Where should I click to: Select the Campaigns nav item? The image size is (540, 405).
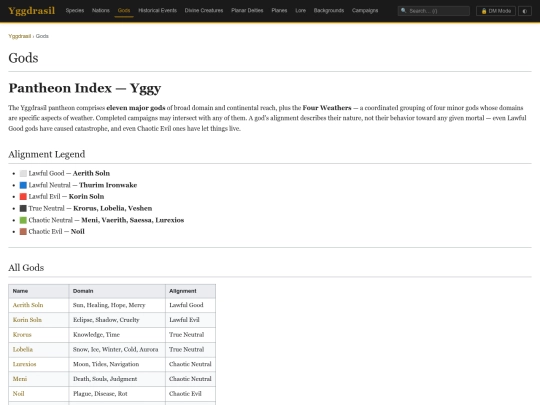point(365,11)
